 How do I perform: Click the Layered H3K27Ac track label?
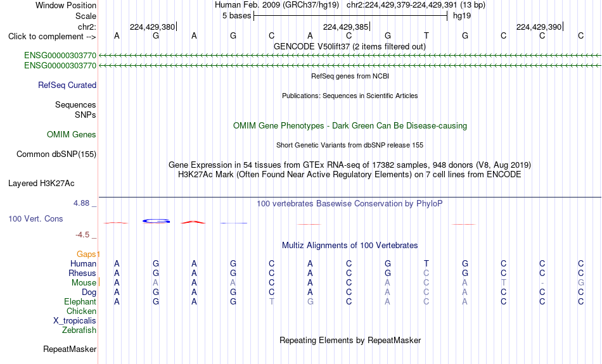point(41,184)
